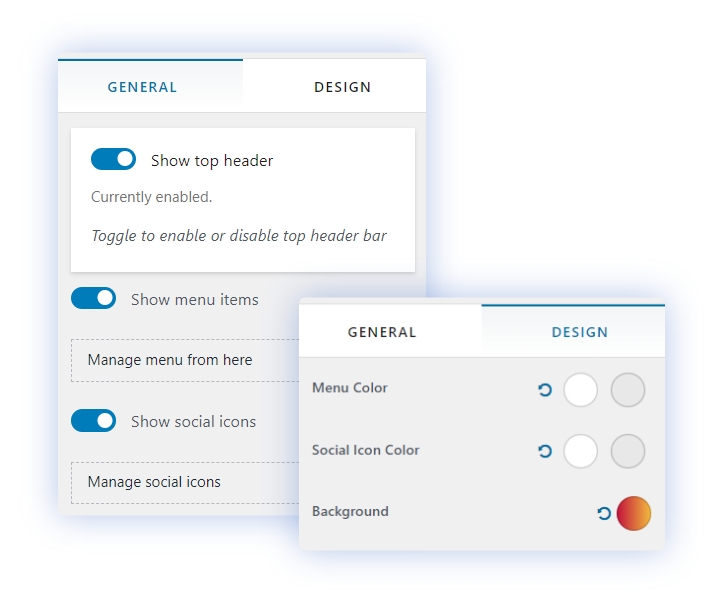
Task: Open the white Social Icon Color swatch
Action: (x=580, y=452)
